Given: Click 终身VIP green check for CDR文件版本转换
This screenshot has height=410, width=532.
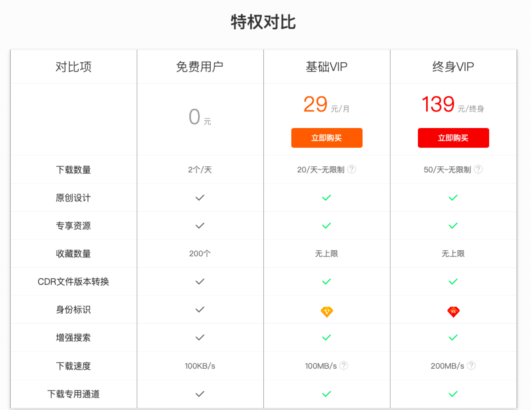Looking at the screenshot, I should (x=453, y=281).
